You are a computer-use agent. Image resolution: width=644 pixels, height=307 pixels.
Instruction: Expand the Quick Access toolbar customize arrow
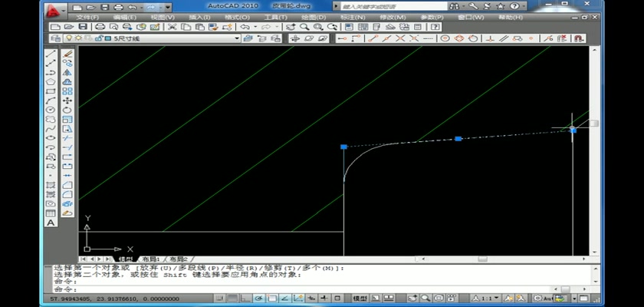(x=168, y=8)
